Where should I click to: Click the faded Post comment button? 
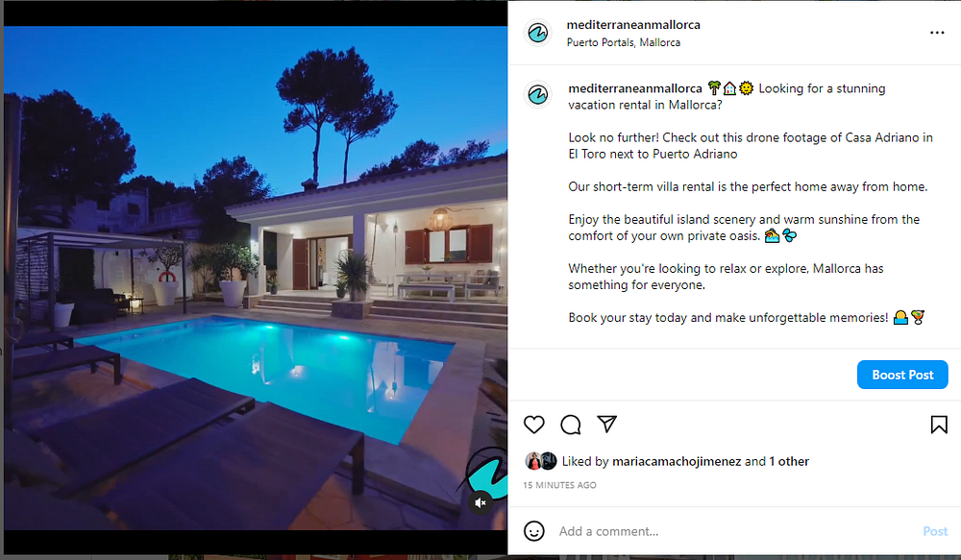pos(935,531)
